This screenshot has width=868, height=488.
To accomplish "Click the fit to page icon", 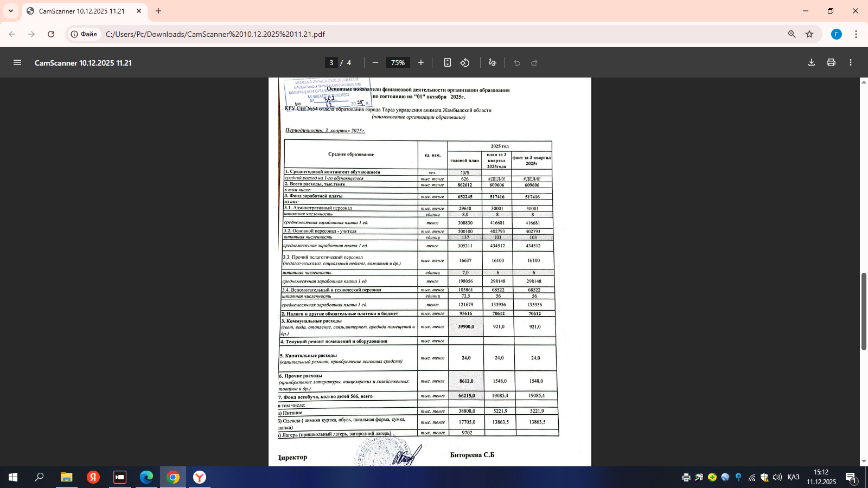I will [x=448, y=63].
